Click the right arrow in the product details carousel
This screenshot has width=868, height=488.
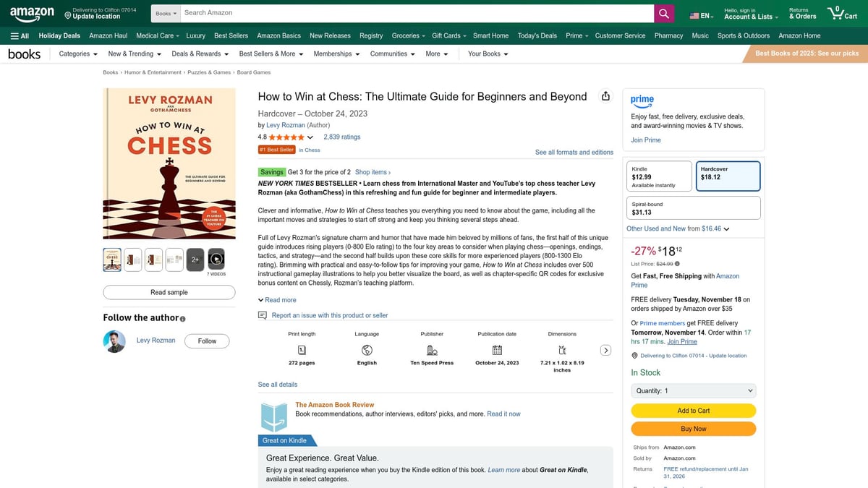(605, 349)
